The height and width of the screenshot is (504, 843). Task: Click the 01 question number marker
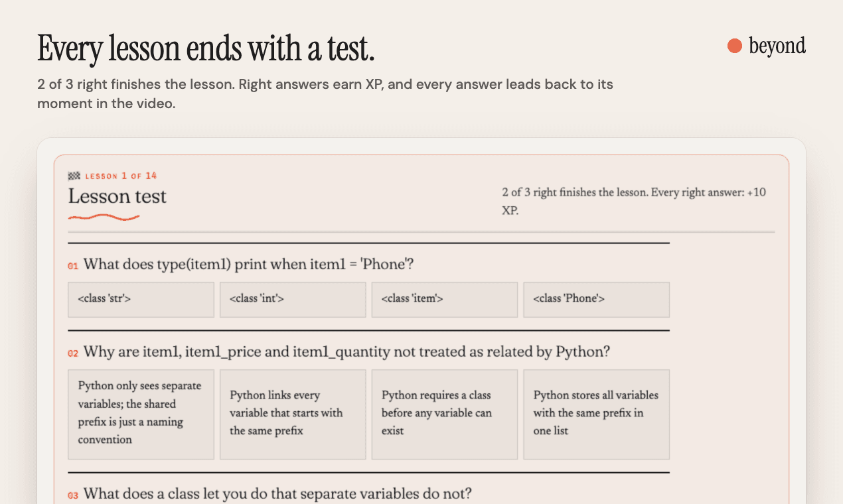coord(73,266)
